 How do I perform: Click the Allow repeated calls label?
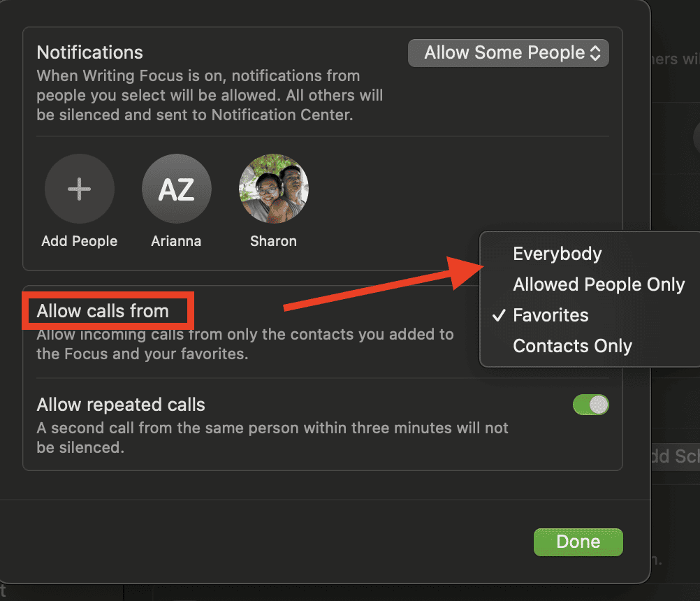pos(121,405)
